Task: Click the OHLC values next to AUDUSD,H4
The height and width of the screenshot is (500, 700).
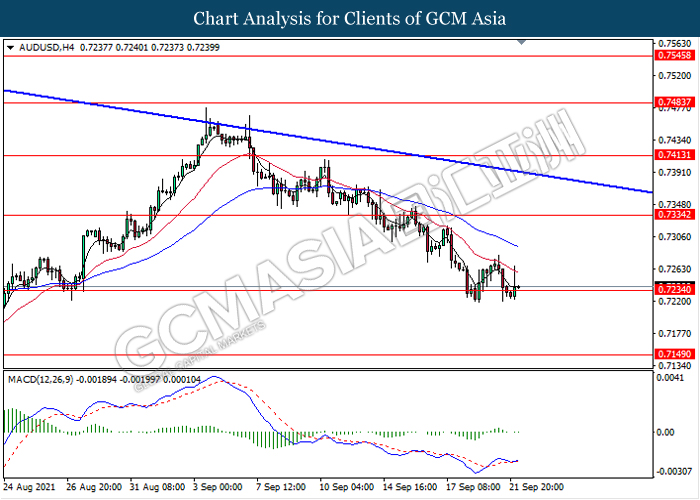Action: tap(150, 47)
